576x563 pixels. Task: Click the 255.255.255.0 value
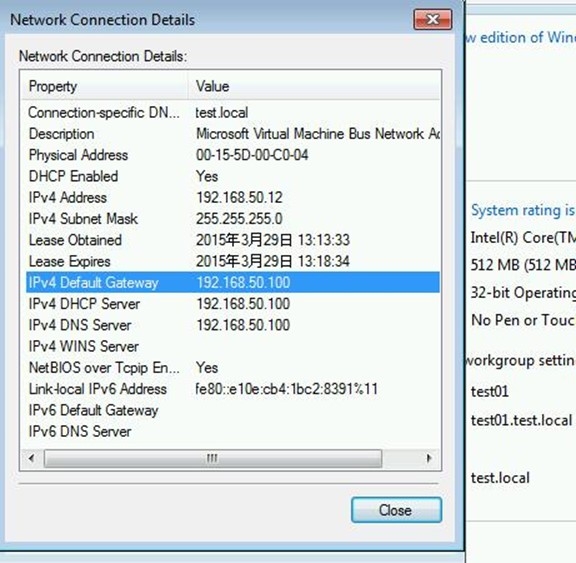(x=240, y=219)
